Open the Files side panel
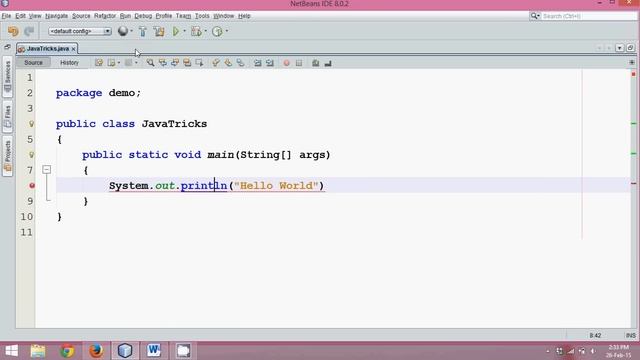 [7, 117]
